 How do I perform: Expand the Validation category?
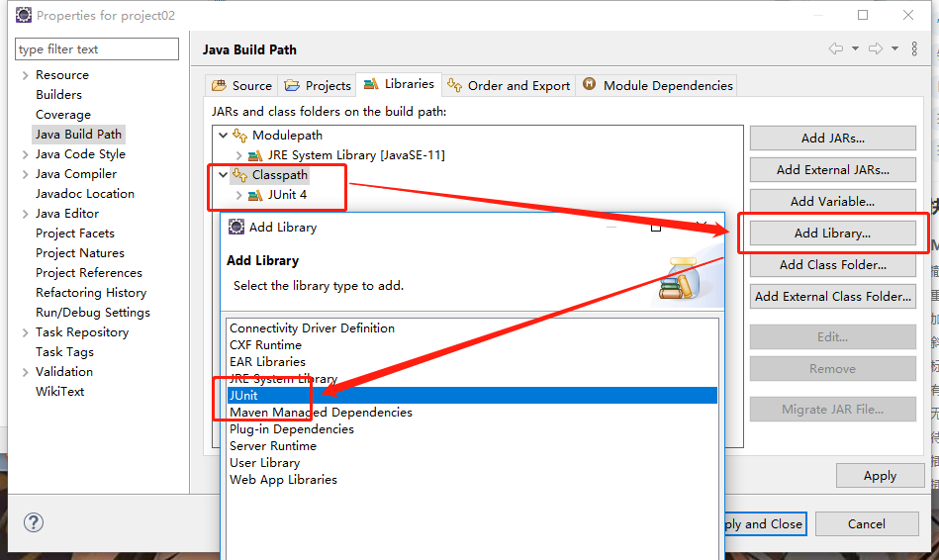[25, 372]
